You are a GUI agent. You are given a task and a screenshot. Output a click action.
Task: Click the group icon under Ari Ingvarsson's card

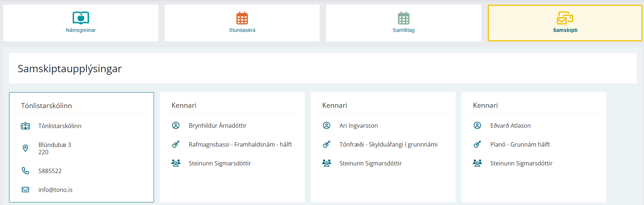point(327,163)
